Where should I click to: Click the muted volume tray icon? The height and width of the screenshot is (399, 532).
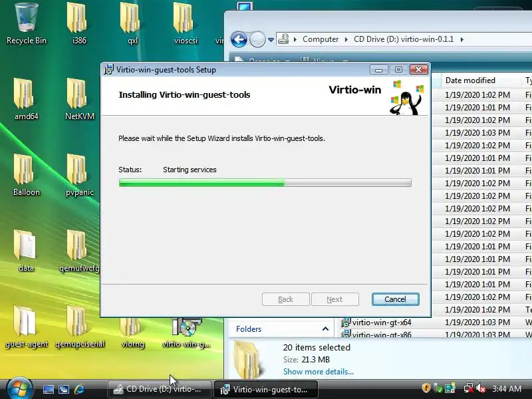tap(481, 388)
